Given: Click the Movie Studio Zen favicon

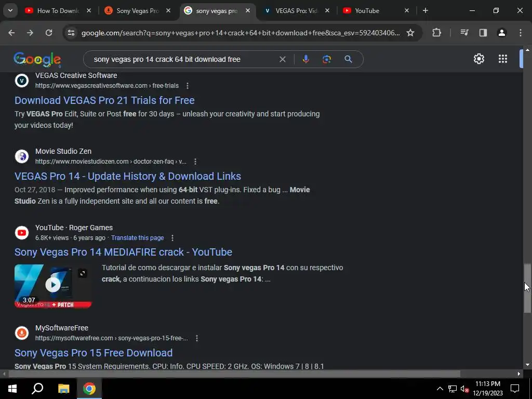Looking at the screenshot, I should tap(22, 157).
